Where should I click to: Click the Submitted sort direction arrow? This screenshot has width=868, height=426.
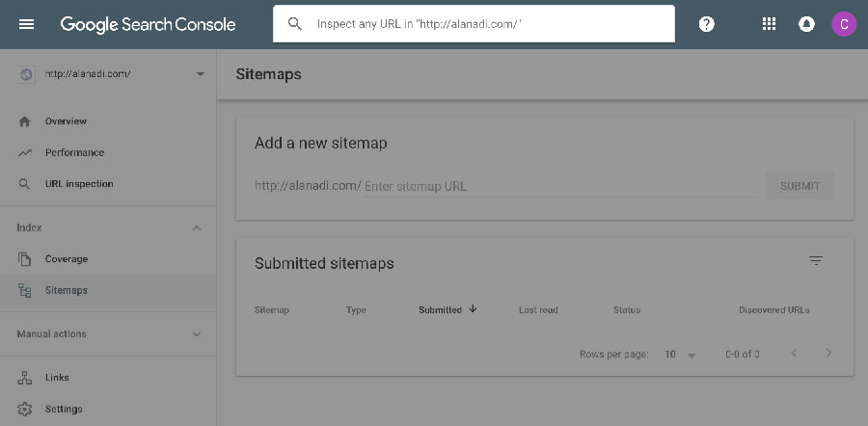[x=473, y=309]
